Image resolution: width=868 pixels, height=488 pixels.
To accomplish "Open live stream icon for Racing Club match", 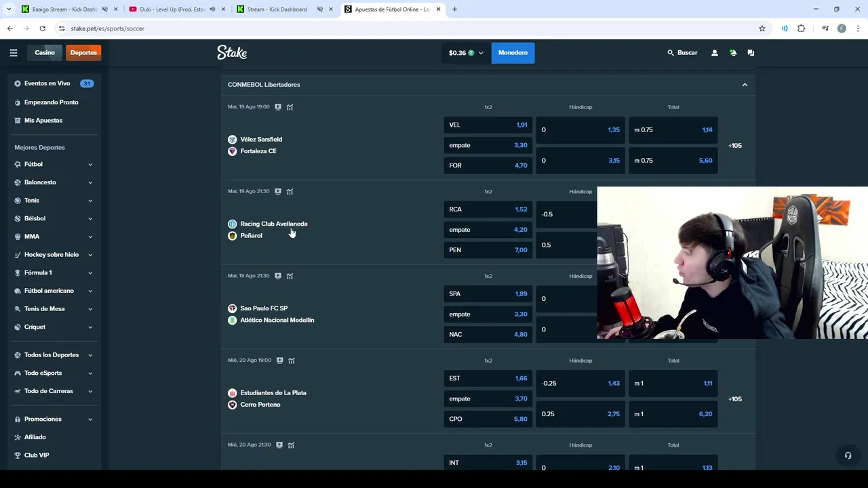I will pos(278,192).
